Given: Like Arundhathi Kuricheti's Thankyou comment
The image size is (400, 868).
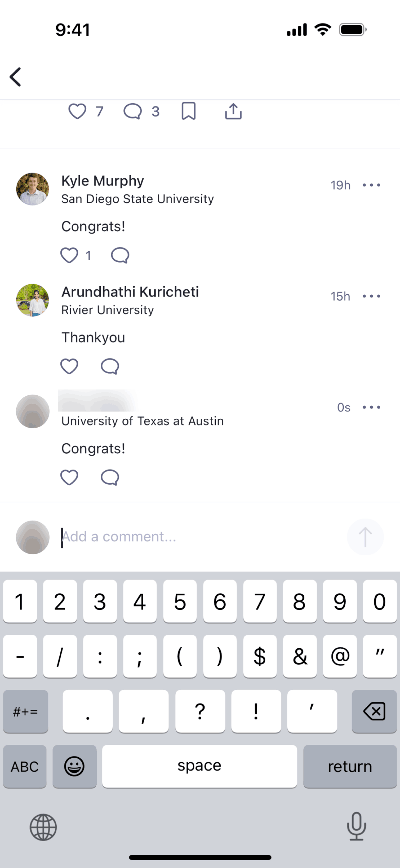Looking at the screenshot, I should [69, 366].
